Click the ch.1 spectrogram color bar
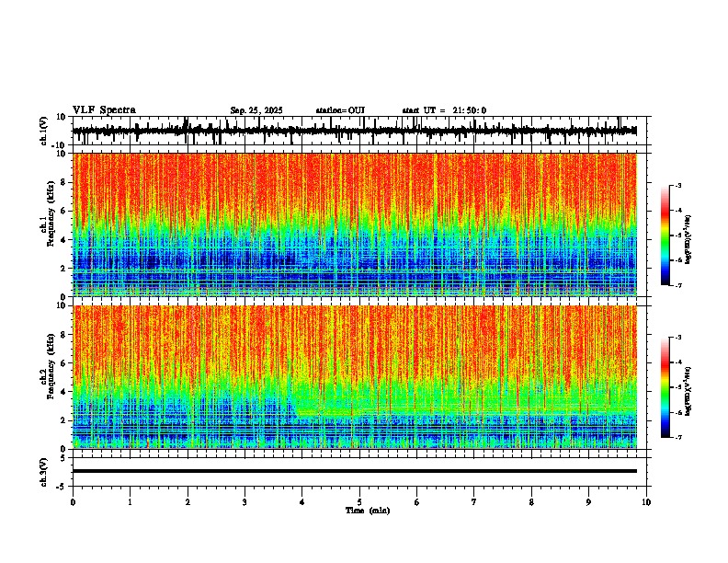 click(x=665, y=236)
